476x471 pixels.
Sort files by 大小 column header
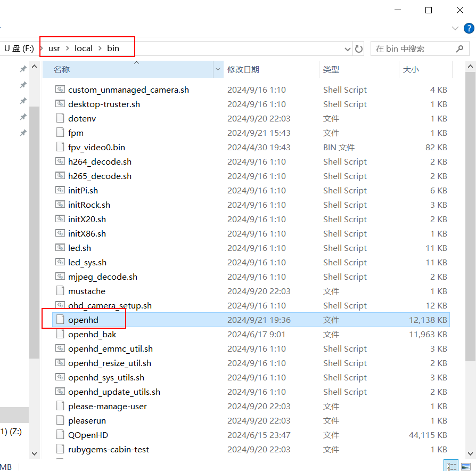point(425,69)
